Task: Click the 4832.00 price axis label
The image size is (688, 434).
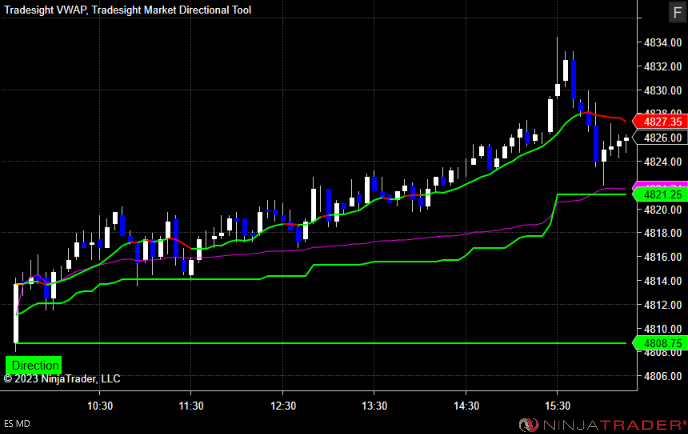Action: tap(663, 66)
